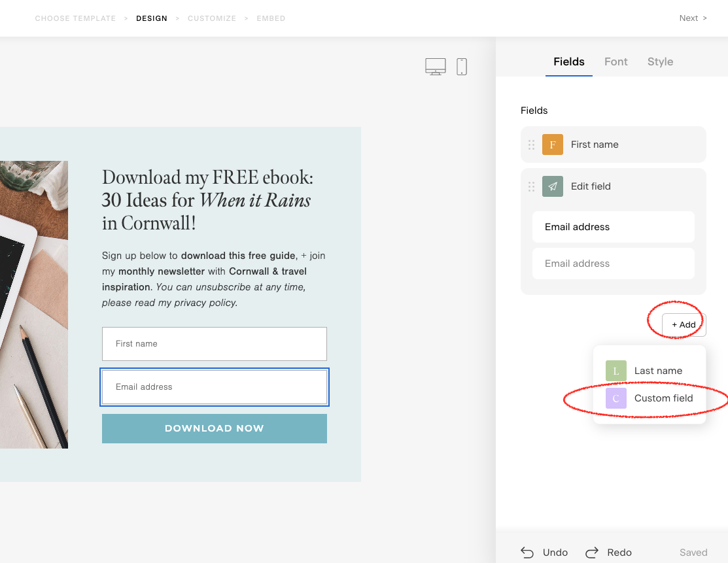The height and width of the screenshot is (563, 728).
Task: Click the Next button
Action: point(688,18)
